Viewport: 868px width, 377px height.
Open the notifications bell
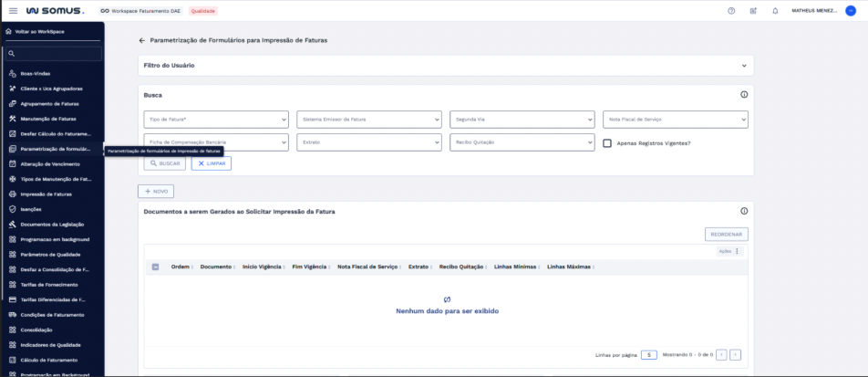click(x=775, y=10)
